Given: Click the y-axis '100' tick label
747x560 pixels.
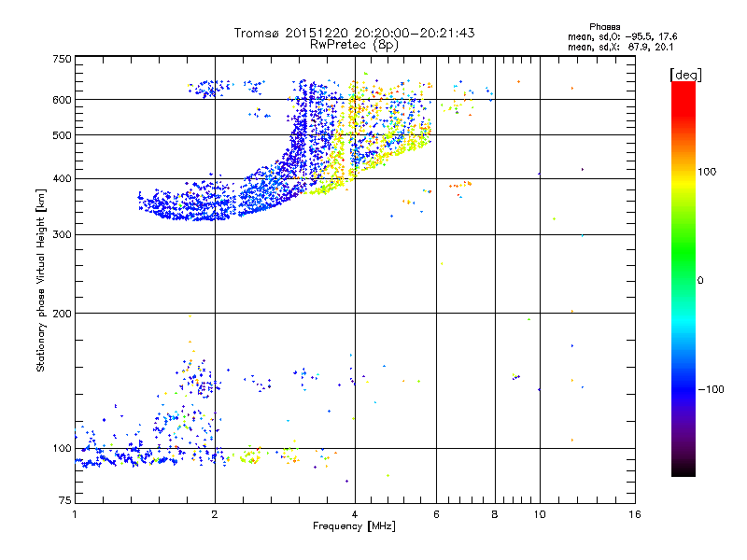Looking at the screenshot, I should 62,448.
